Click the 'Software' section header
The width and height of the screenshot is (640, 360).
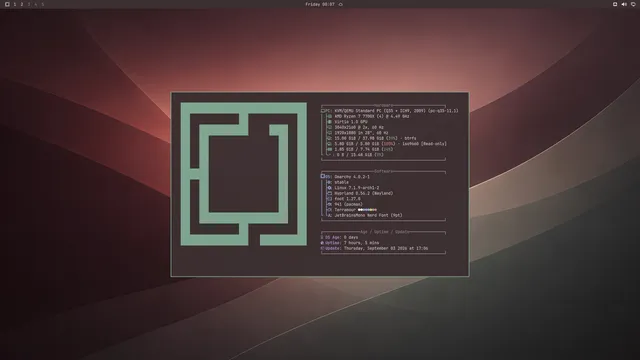click(x=383, y=171)
